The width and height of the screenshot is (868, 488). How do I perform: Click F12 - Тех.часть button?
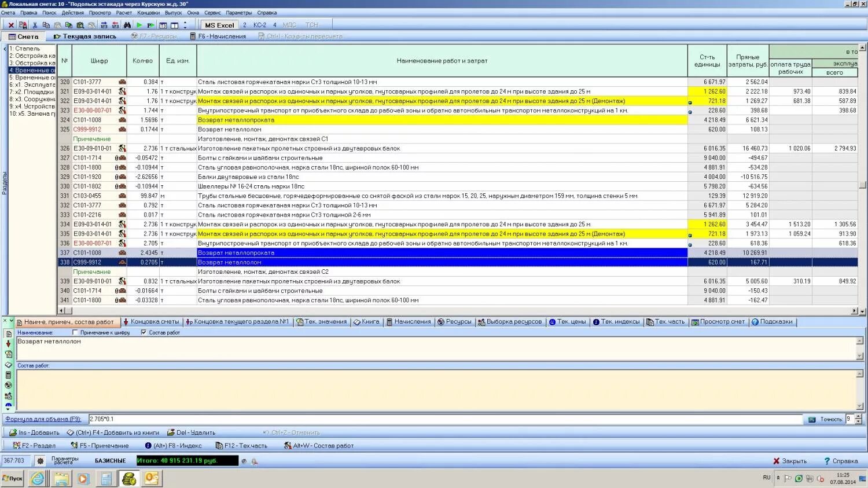coord(241,446)
